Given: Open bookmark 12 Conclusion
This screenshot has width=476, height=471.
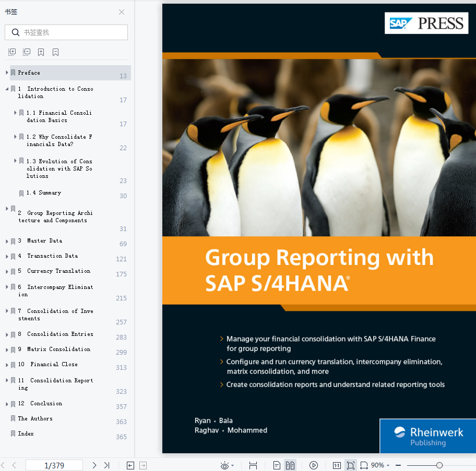Looking at the screenshot, I should [40, 403].
